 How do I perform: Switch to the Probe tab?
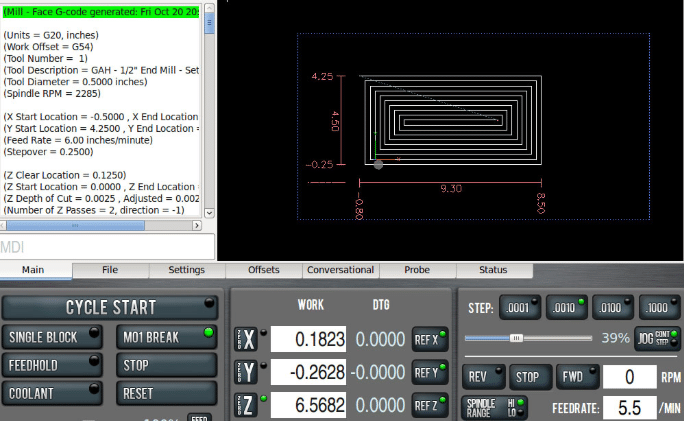pyautogui.click(x=417, y=270)
